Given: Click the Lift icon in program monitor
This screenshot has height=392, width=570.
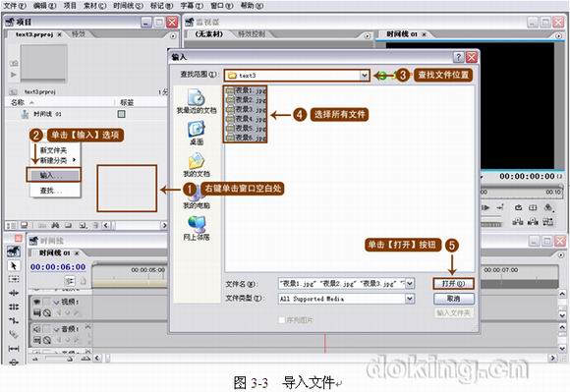Looking at the screenshot, I should pos(518,221).
